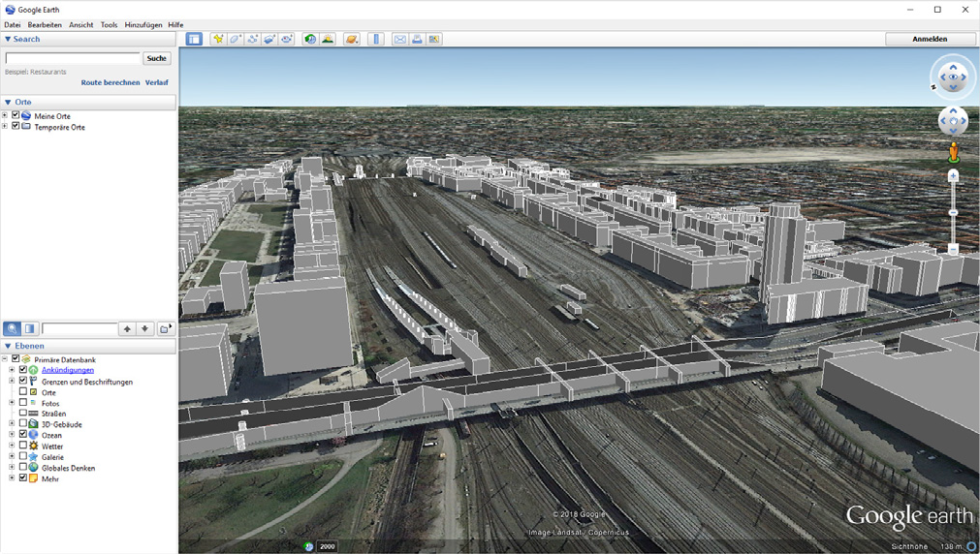The width and height of the screenshot is (980, 554).
Task: Collapse Primäre Datenbank tree node
Action: point(5,359)
